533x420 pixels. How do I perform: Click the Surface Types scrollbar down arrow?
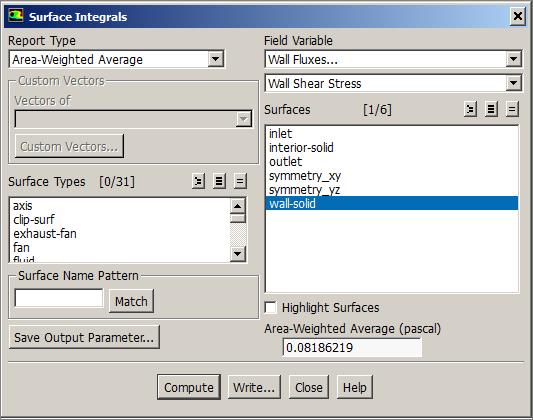(238, 254)
